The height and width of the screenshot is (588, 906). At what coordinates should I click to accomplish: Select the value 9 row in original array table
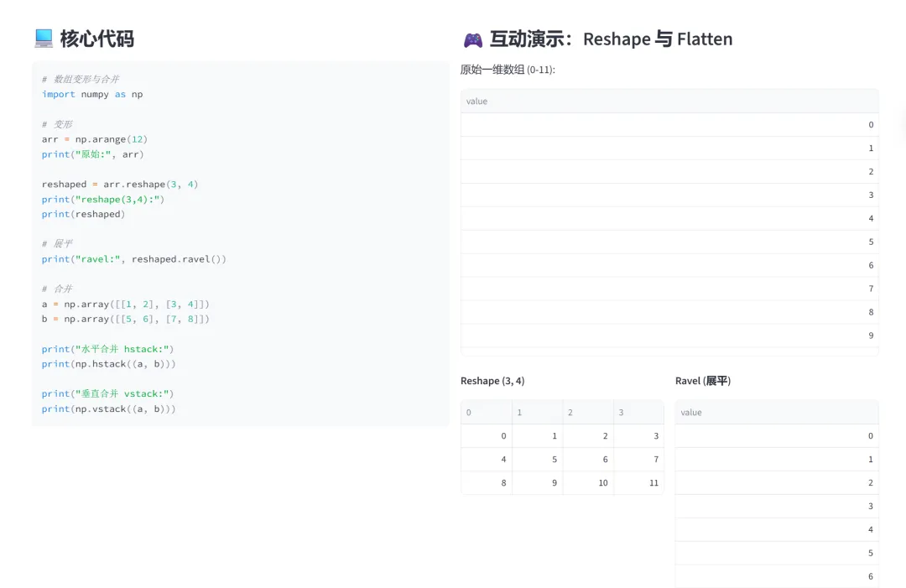(x=669, y=336)
